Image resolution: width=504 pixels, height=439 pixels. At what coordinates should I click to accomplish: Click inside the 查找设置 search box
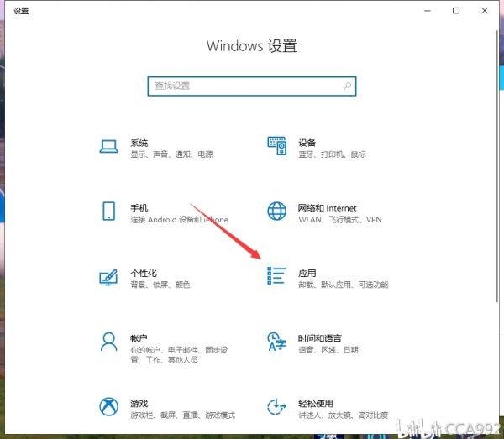tap(252, 86)
